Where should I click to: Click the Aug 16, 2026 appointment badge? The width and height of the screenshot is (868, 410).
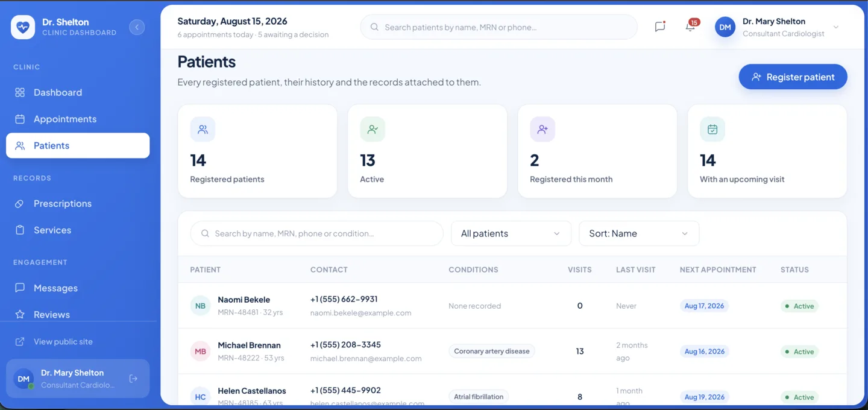pos(705,352)
